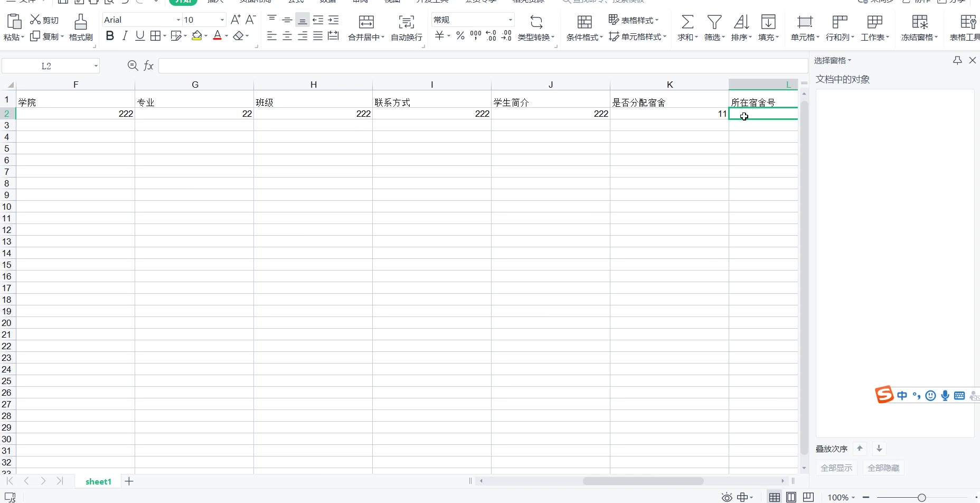Image resolution: width=980 pixels, height=503 pixels.
Task: Open the Freeze Panes (冻结窗格) menu
Action: point(919,27)
